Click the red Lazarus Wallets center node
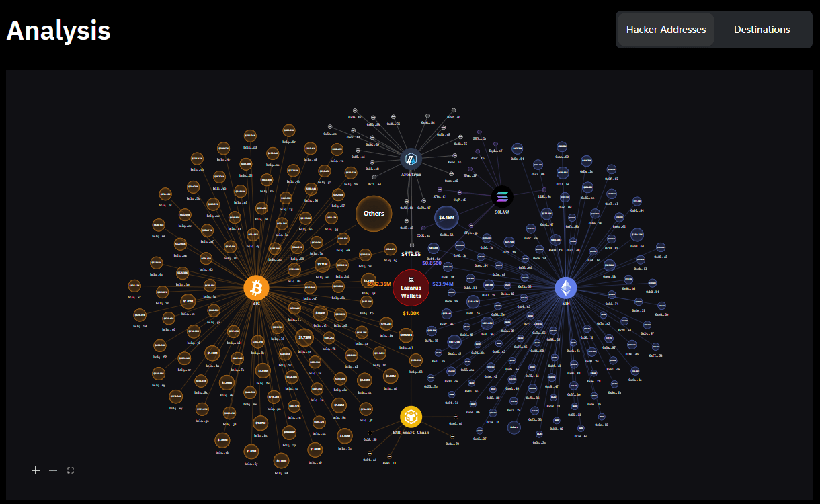This screenshot has height=504, width=820. point(411,287)
